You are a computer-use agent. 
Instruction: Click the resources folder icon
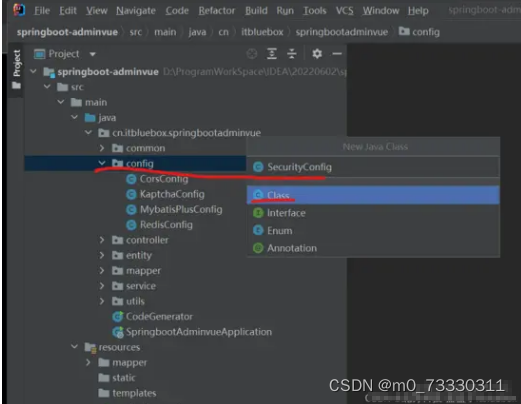90,347
